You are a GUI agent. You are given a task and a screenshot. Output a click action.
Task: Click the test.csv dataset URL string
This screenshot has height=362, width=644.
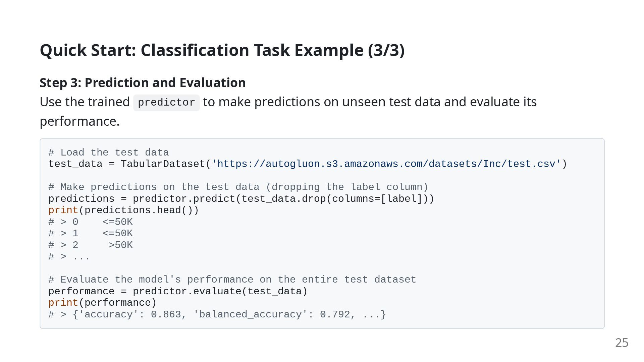pos(386,164)
